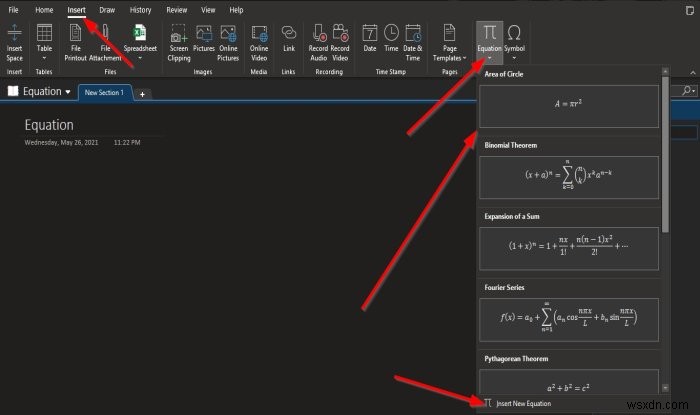
Task: Insert the Fourier Series equation
Action: tap(569, 320)
